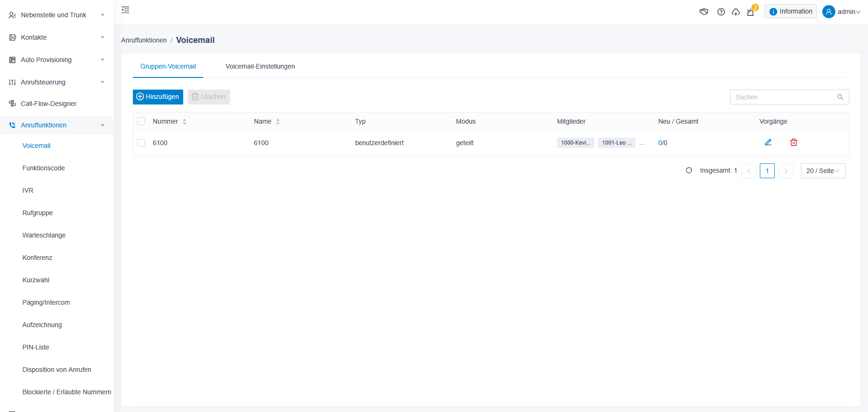Sort the table by the Name column arrows
The image size is (868, 412).
[278, 121]
